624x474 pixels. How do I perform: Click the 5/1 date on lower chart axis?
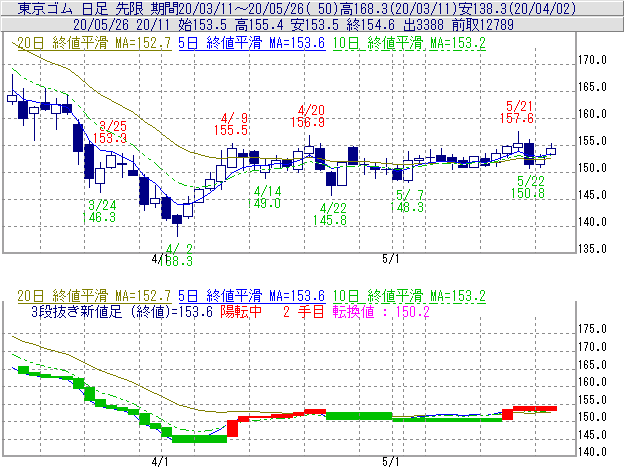coord(390,462)
